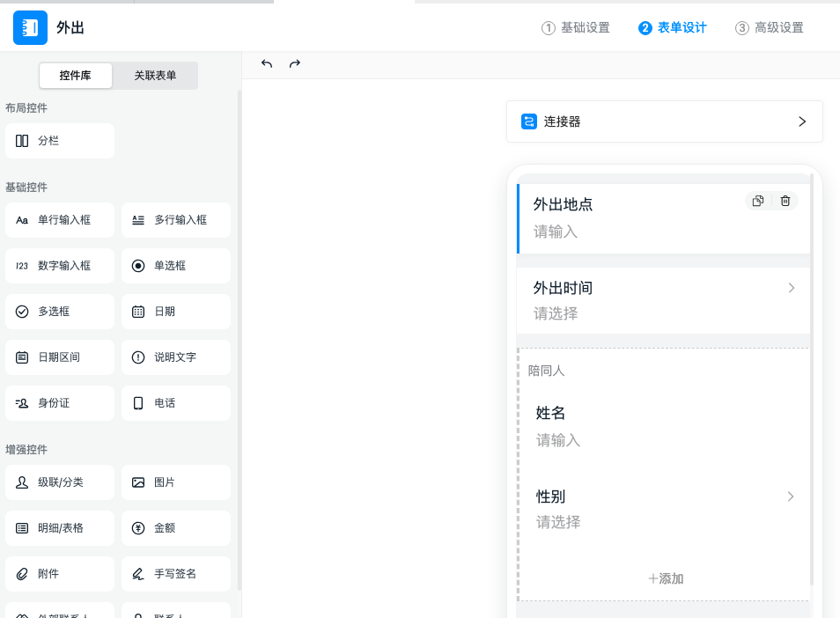Click the 性别 field label
The width and height of the screenshot is (840, 618).
coord(550,497)
